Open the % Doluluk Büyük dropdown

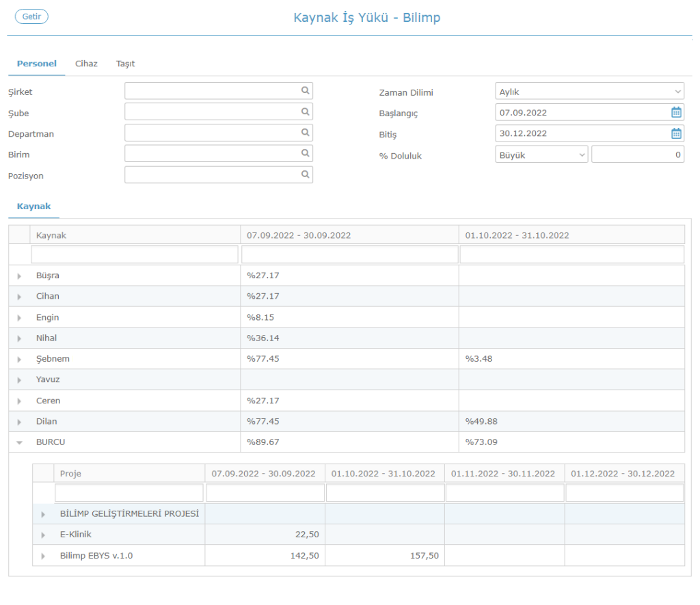[x=541, y=155]
